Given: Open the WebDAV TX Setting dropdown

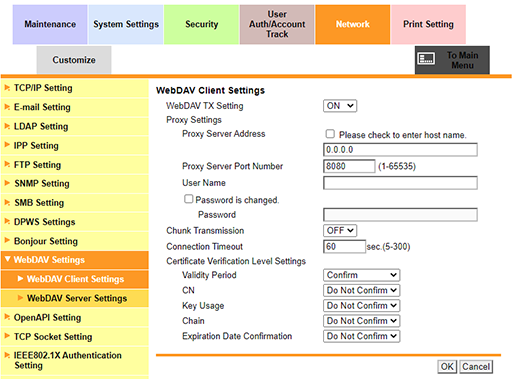Looking at the screenshot, I should click(340, 106).
